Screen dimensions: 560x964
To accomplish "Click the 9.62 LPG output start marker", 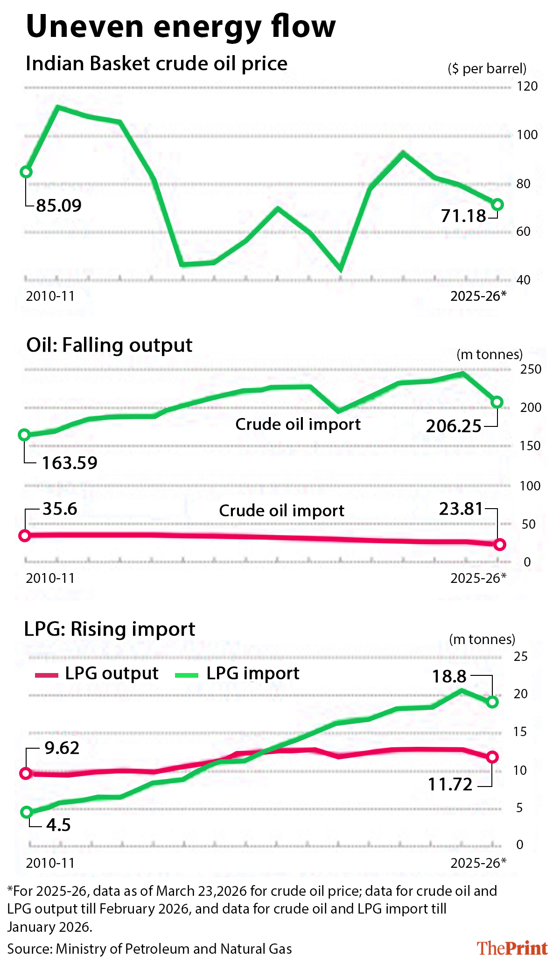I will coord(26,773).
